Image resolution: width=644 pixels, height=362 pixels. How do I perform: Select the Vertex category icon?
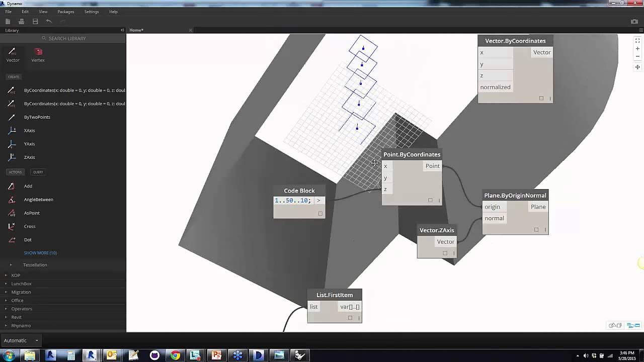[x=38, y=52]
